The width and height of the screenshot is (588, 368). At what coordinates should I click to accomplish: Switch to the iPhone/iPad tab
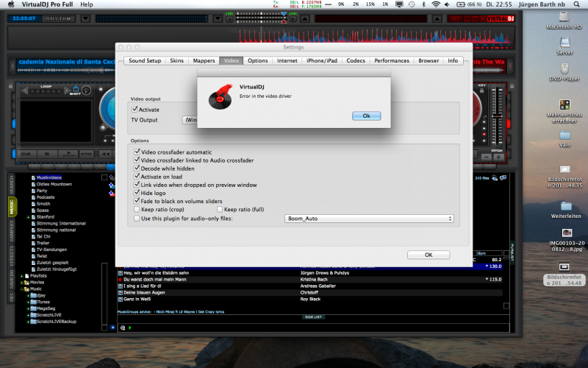322,60
